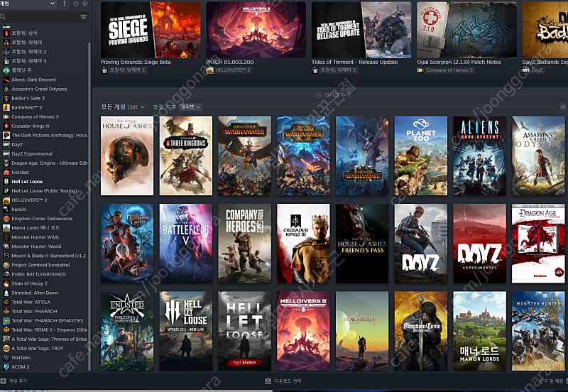Click the sidebar game list scrollbar
Viewport: 568px width, 392px height.
click(x=89, y=207)
